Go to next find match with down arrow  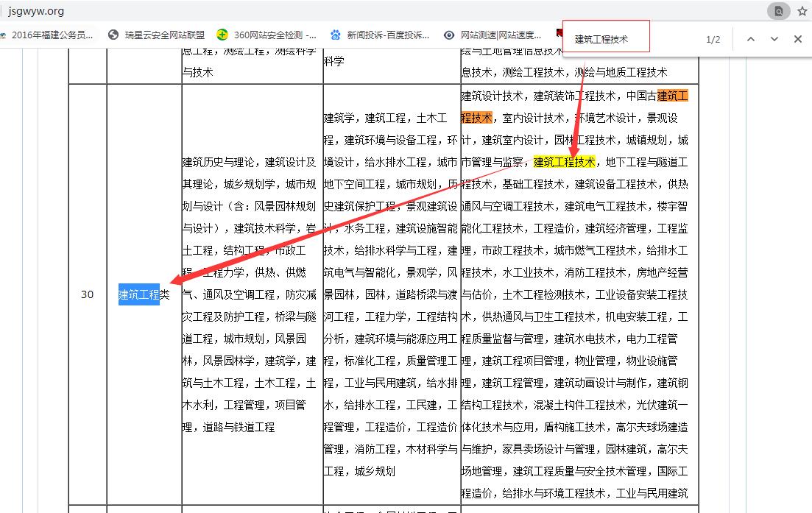(x=774, y=39)
